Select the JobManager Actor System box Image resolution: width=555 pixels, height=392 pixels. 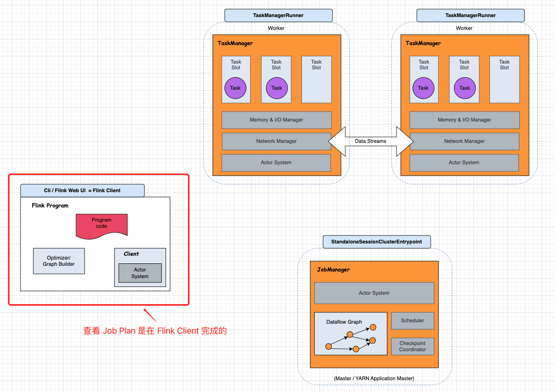coord(374,293)
